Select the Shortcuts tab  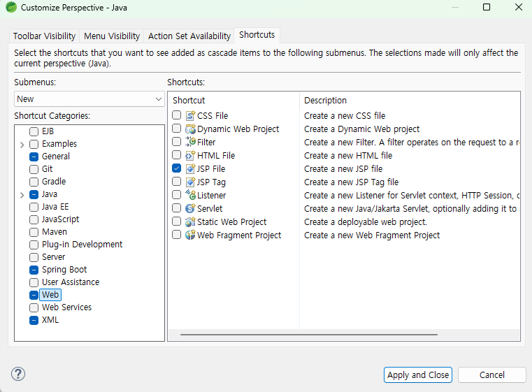point(257,35)
